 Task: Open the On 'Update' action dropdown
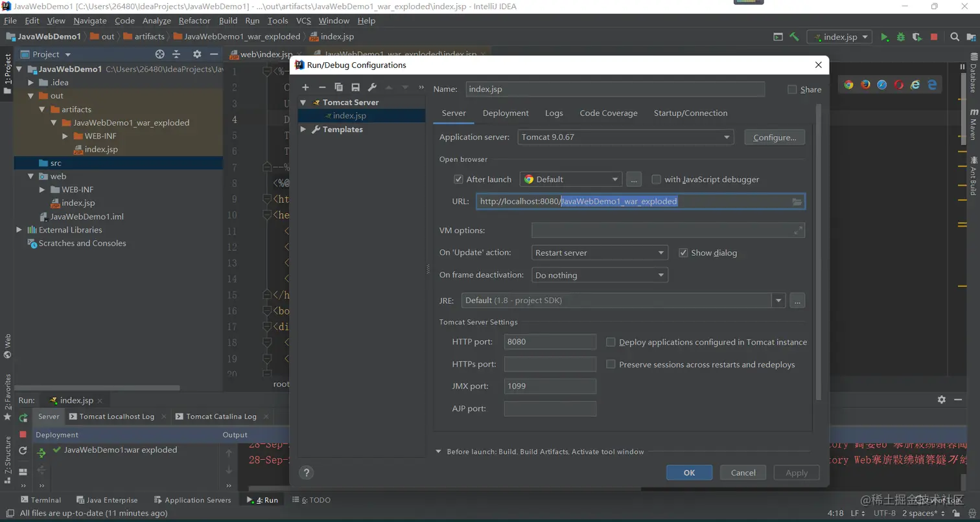point(599,253)
